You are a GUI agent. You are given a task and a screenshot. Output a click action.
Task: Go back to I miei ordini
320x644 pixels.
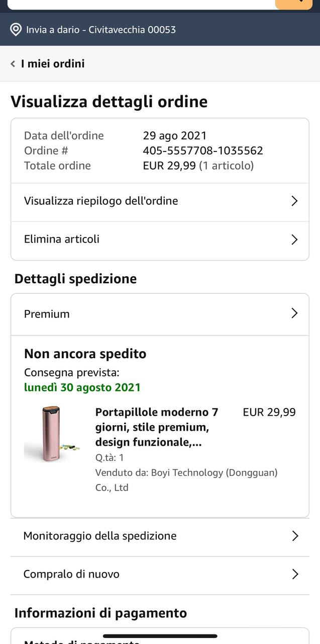pos(52,64)
